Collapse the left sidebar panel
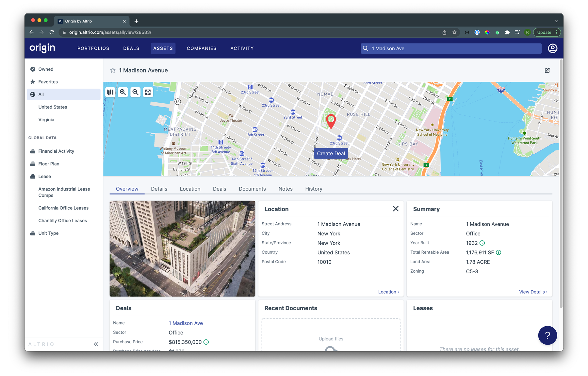Image resolution: width=588 pixels, height=376 pixels. point(96,344)
